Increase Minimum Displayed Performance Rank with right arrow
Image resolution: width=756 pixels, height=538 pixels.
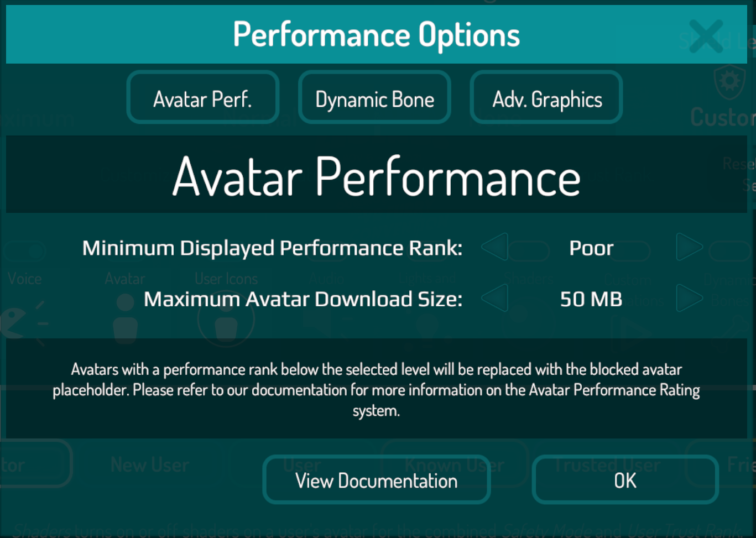coord(689,247)
